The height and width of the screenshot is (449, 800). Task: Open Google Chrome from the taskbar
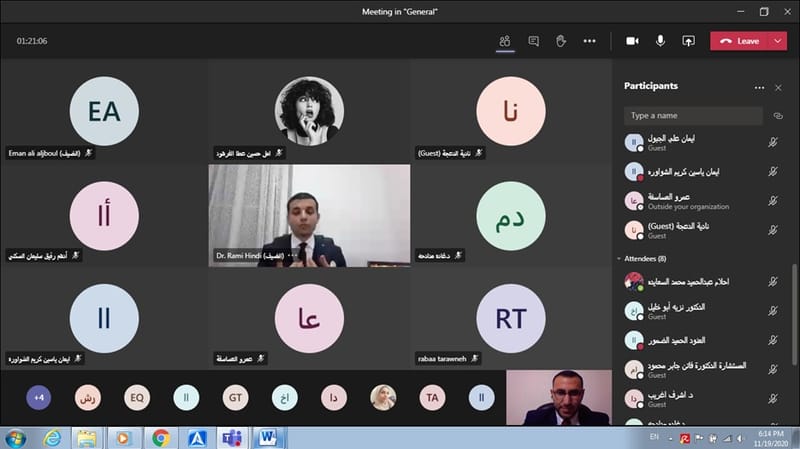coord(160,437)
